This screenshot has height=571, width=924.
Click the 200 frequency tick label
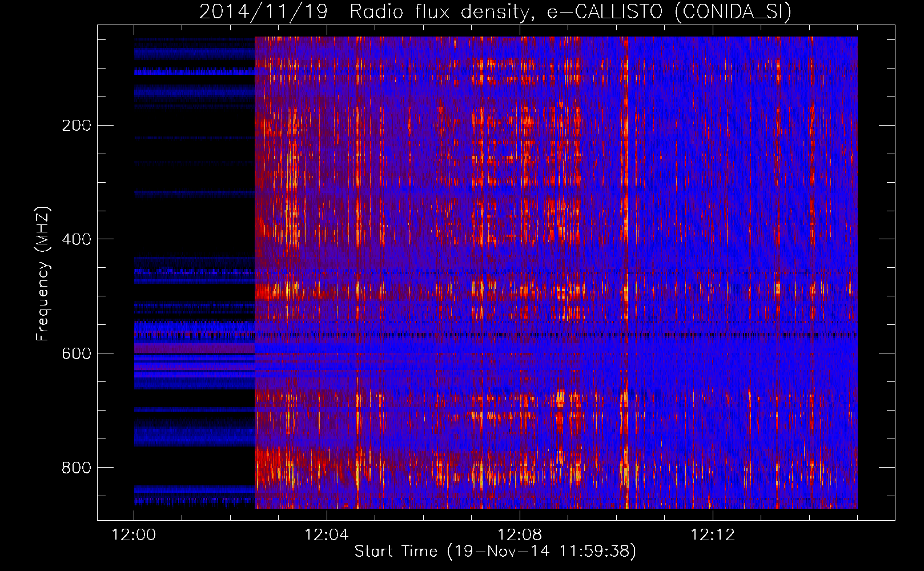click(x=77, y=126)
